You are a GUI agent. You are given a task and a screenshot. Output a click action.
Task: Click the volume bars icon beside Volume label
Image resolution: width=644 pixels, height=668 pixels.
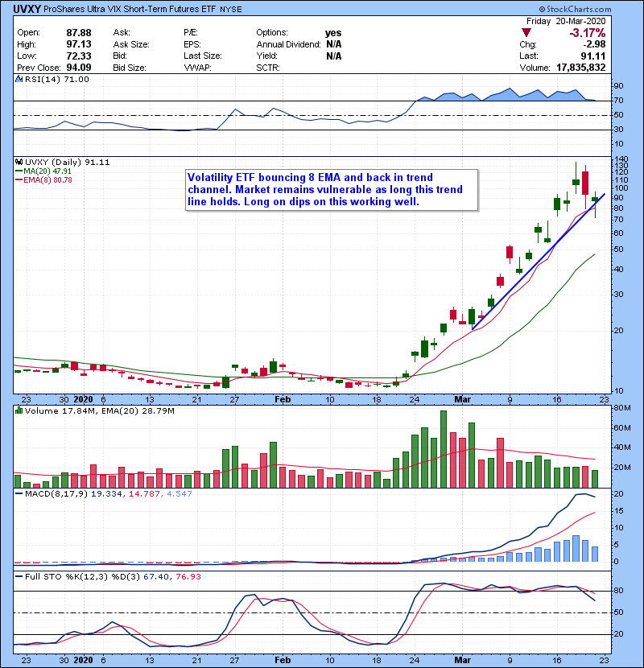pos(19,411)
